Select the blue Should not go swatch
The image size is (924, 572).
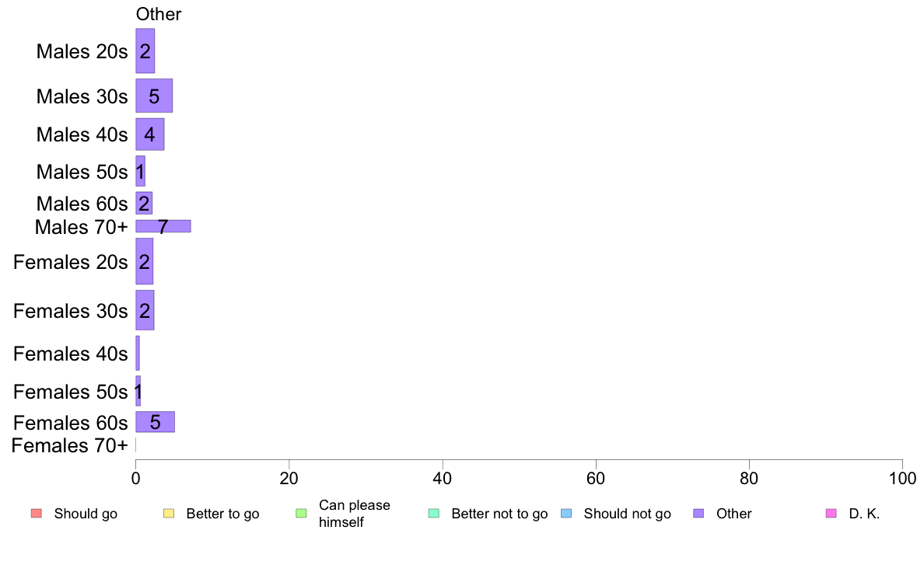pyautogui.click(x=566, y=514)
